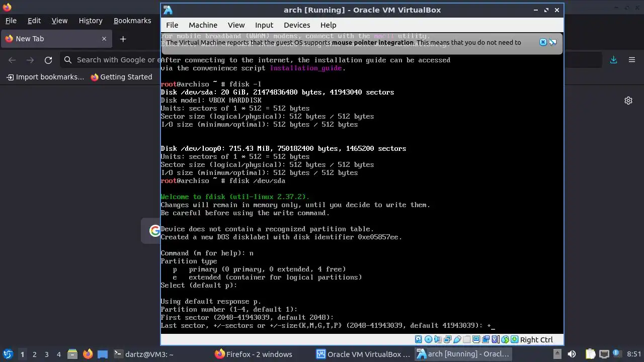Click the 'Installation_guide' text in terminal
Image resolution: width=644 pixels, height=362 pixels.
coord(306,68)
